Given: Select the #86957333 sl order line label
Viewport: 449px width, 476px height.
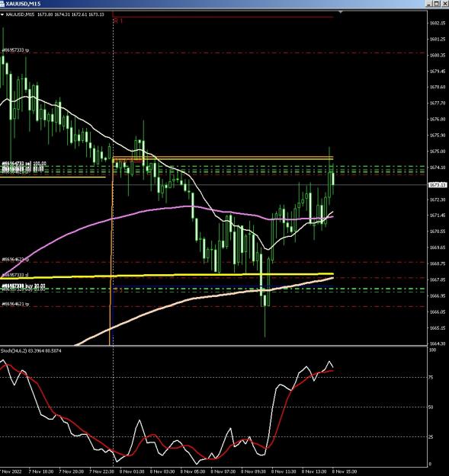Looking at the screenshot, I should (x=15, y=275).
